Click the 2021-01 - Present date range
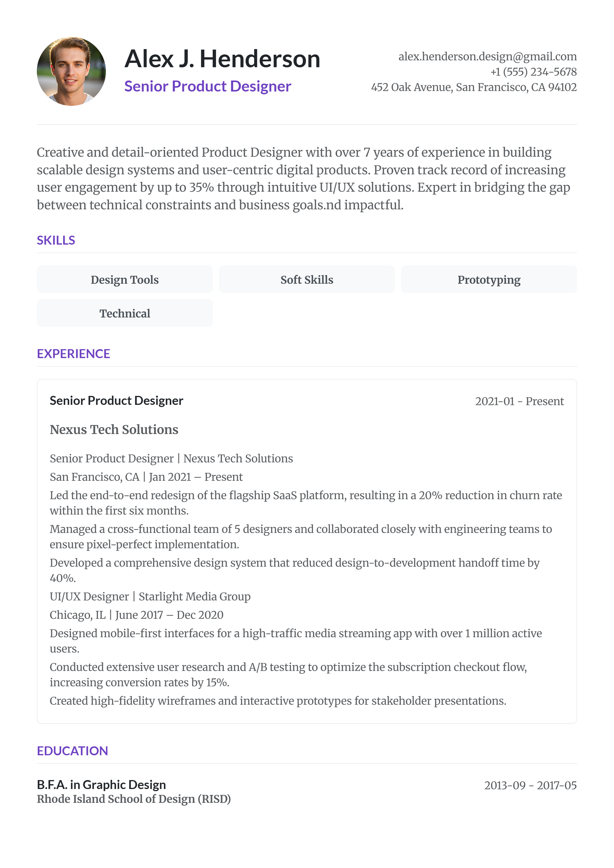Viewport: 614px width, 868px height. point(519,401)
